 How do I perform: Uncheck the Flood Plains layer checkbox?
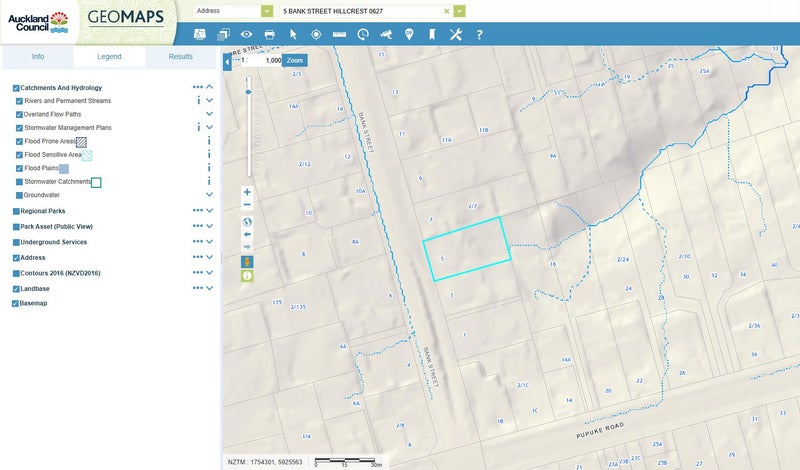click(19, 169)
